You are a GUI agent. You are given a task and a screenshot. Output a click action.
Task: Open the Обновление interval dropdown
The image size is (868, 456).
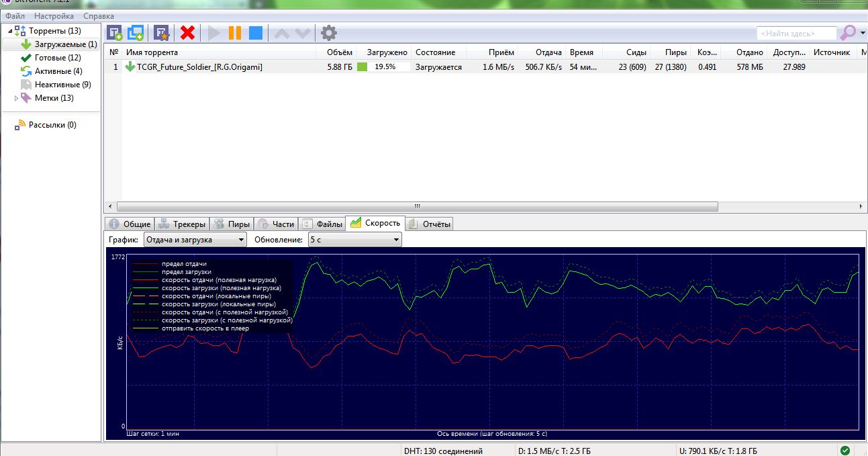(x=354, y=240)
